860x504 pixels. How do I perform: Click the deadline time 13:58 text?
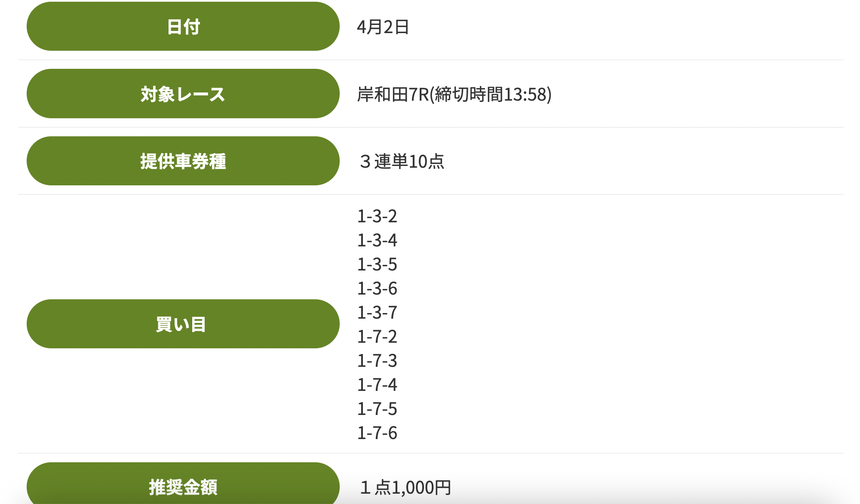pos(525,95)
